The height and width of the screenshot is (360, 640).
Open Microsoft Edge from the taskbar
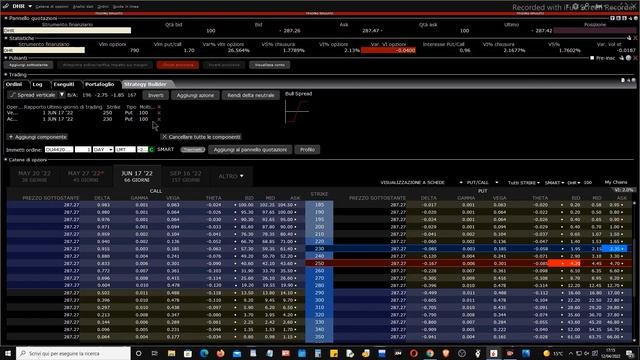coord(204,353)
